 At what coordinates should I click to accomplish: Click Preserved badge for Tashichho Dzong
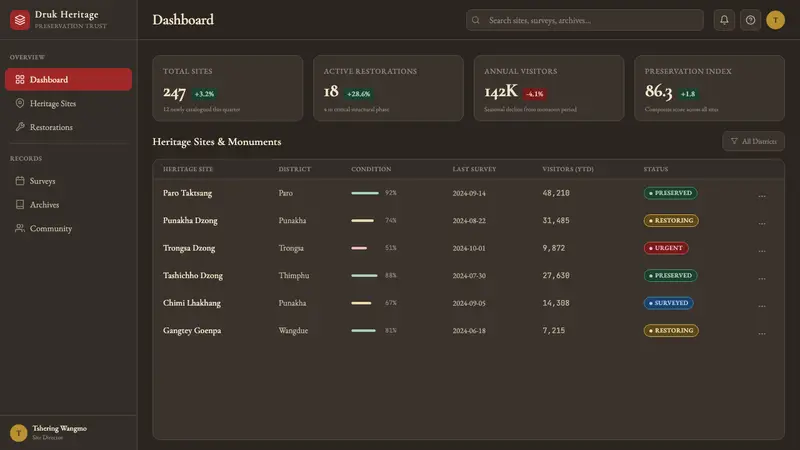(x=670, y=276)
